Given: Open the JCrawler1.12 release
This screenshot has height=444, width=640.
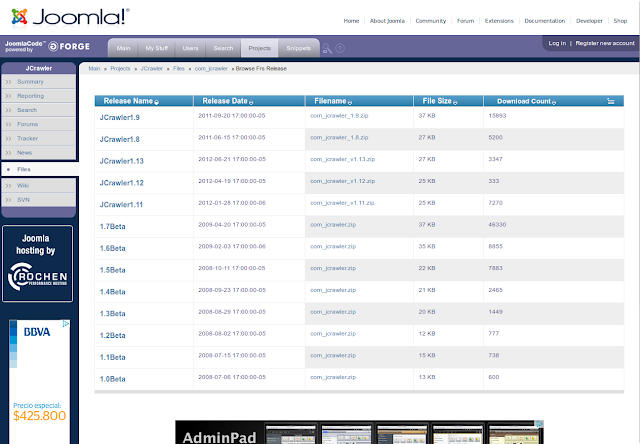Looking at the screenshot, I should [122, 183].
